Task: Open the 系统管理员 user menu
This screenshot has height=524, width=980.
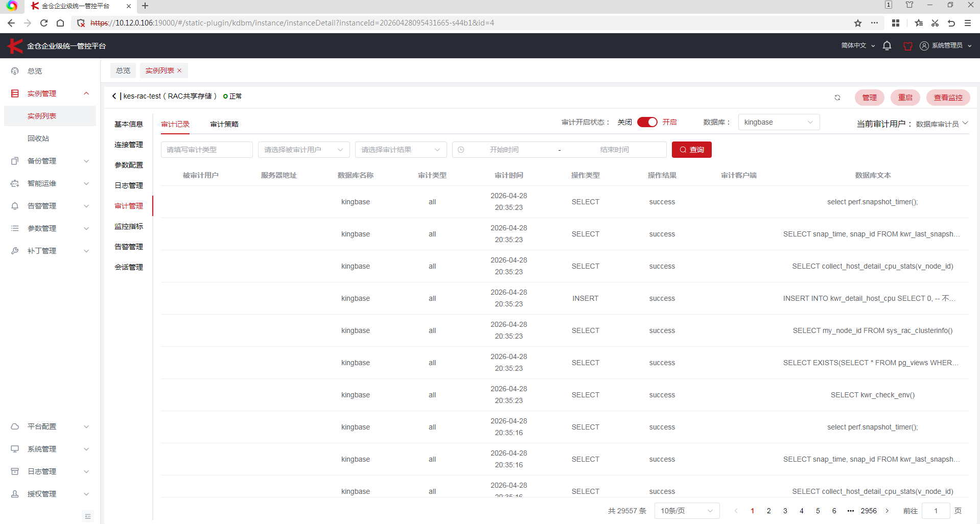Action: [x=946, y=45]
